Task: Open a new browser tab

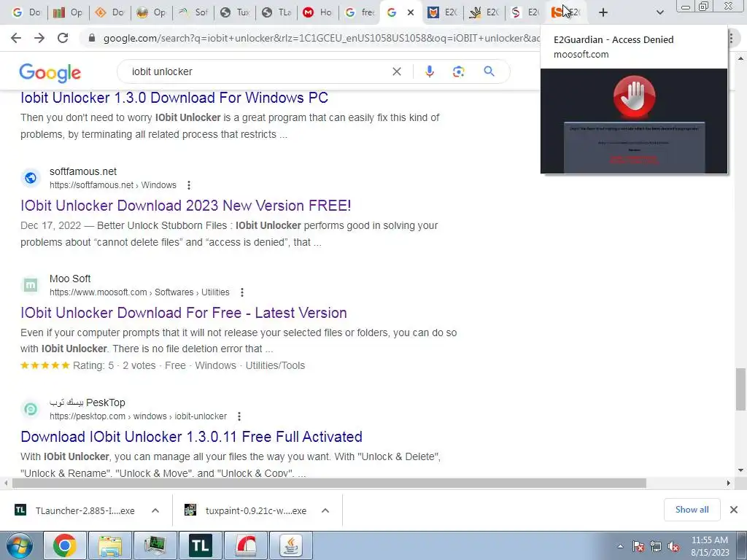Action: (x=603, y=12)
